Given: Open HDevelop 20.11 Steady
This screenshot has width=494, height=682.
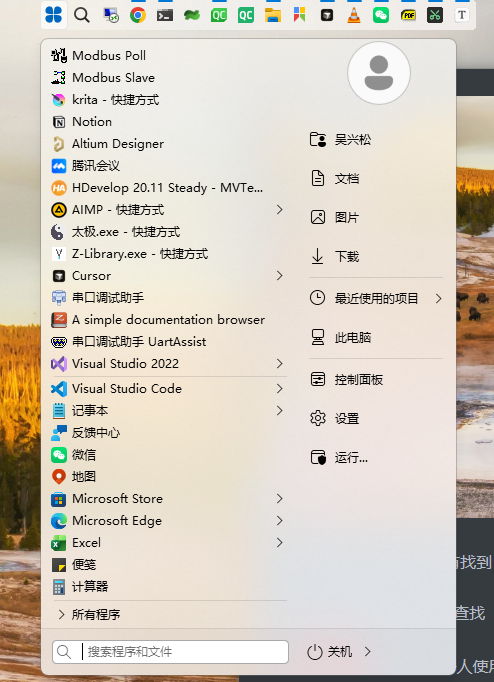Looking at the screenshot, I should pos(168,188).
